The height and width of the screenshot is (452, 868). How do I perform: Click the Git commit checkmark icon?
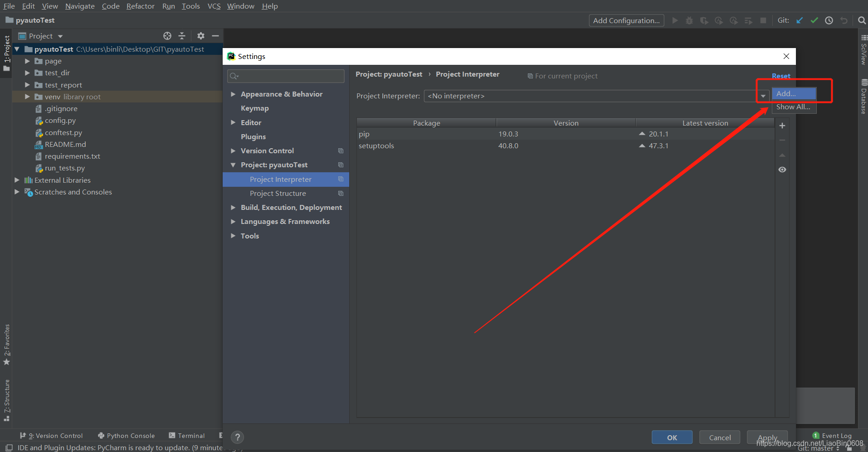tap(814, 20)
